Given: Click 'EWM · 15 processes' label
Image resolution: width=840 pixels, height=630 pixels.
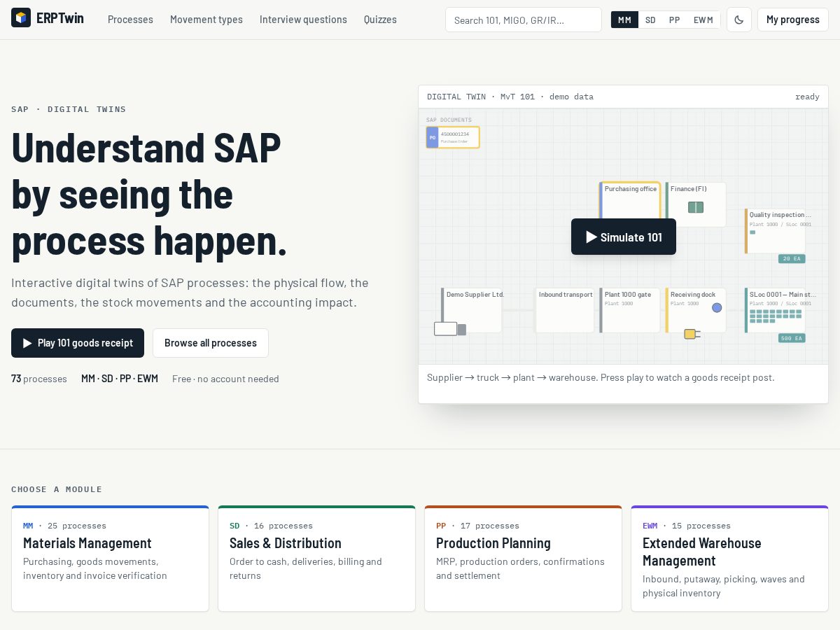Looking at the screenshot, I should [687, 526].
